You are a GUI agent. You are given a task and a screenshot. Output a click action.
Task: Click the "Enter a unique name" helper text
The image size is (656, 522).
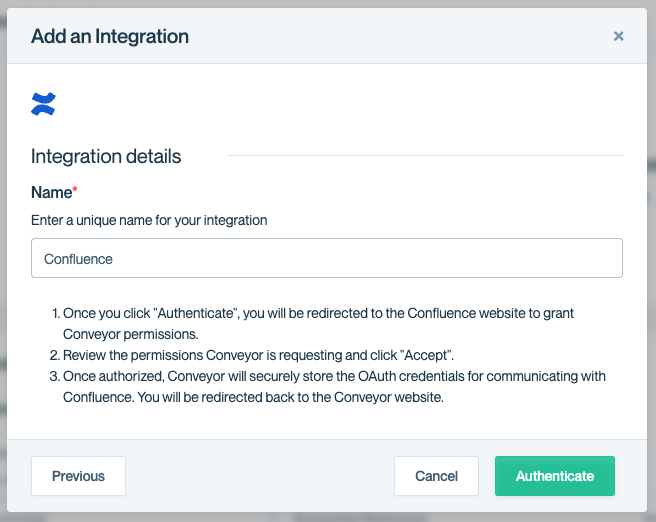coord(149,220)
